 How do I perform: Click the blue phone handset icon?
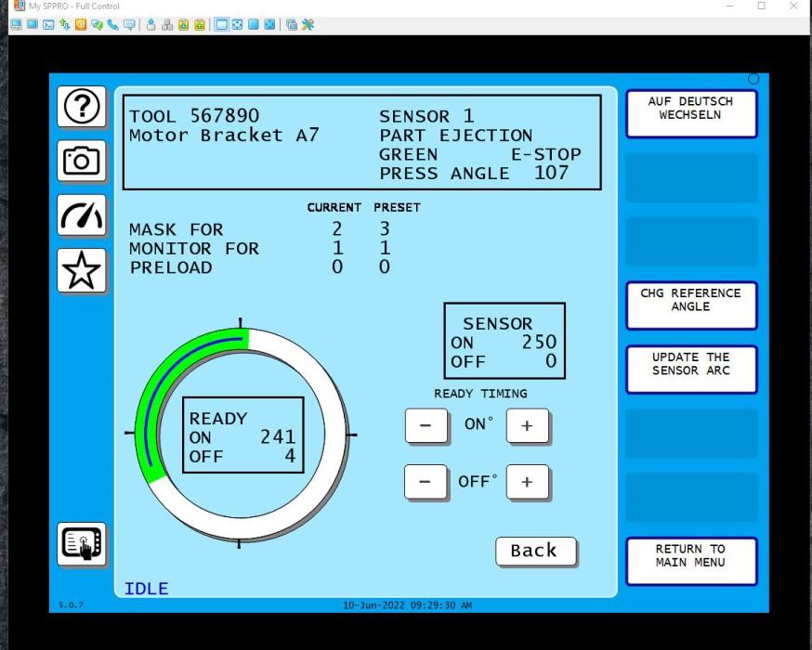[x=113, y=24]
